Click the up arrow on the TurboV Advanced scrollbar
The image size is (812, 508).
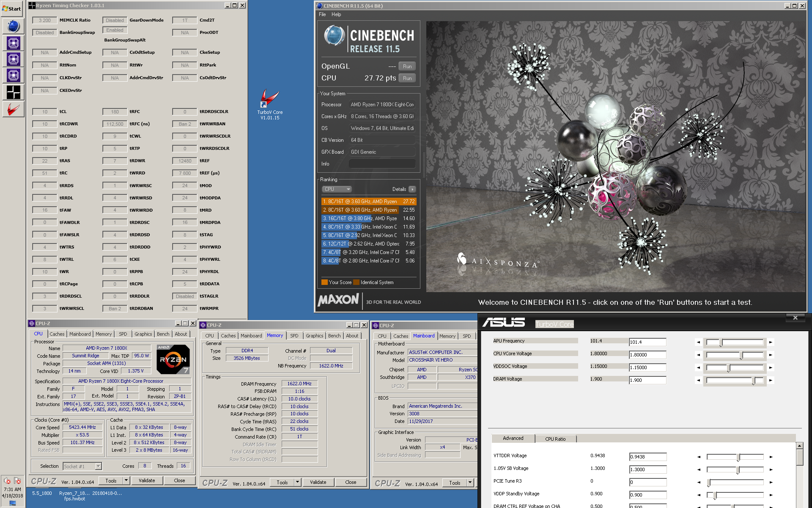click(x=799, y=446)
